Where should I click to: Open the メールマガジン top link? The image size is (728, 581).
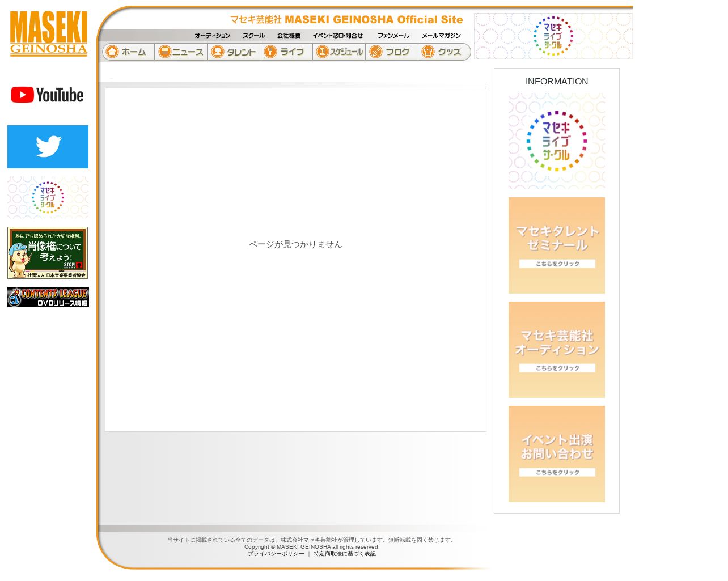point(441,36)
